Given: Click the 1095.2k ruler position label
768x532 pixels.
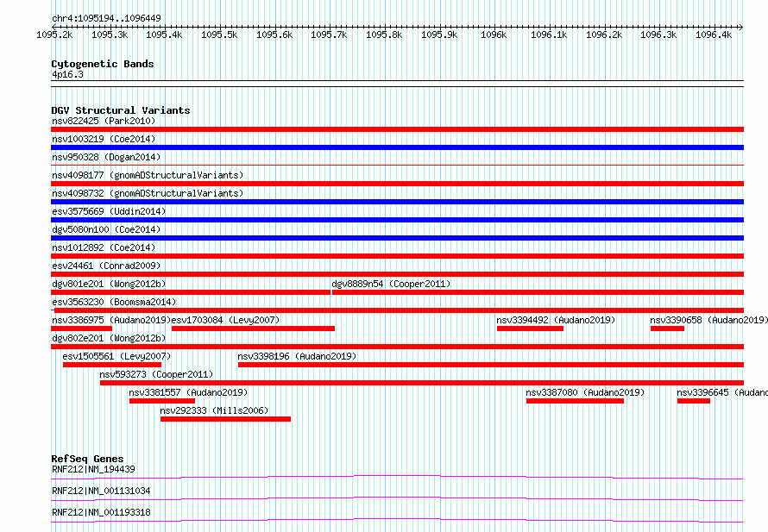Looking at the screenshot, I should point(54,34).
